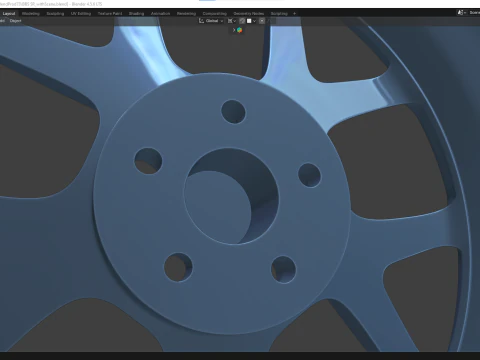Open the pivot point dropdown
The width and height of the screenshot is (480, 360).
[x=232, y=21]
